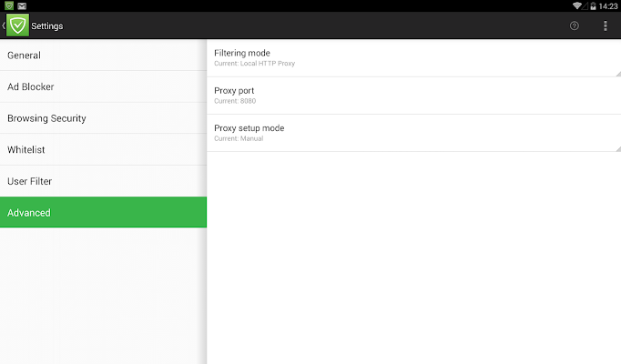This screenshot has width=621, height=364.
Task: Click the Filtering mode corner expander triangle
Action: 617,73
